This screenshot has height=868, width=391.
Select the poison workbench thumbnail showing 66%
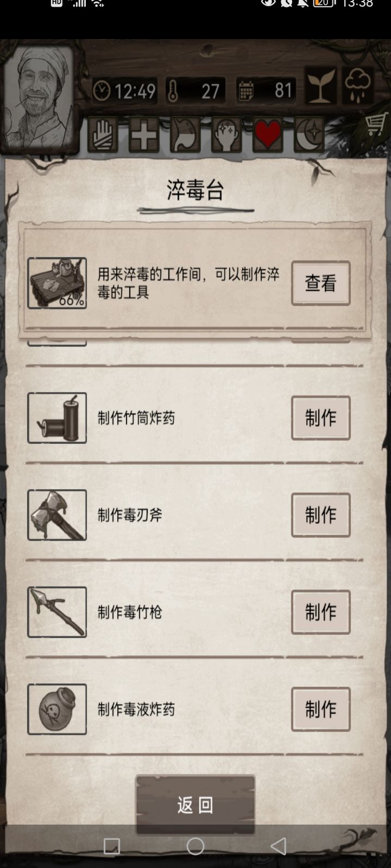[x=57, y=283]
